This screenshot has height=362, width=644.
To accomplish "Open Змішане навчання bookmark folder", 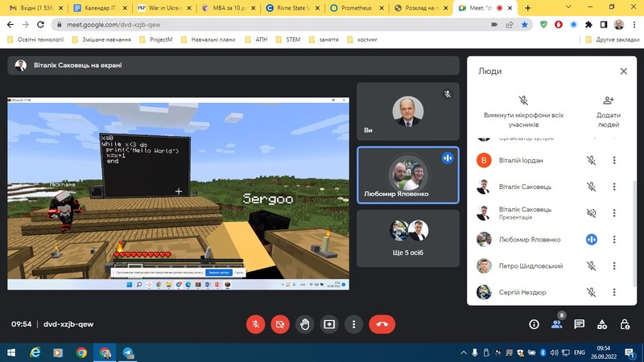I will pyautogui.click(x=101, y=39).
